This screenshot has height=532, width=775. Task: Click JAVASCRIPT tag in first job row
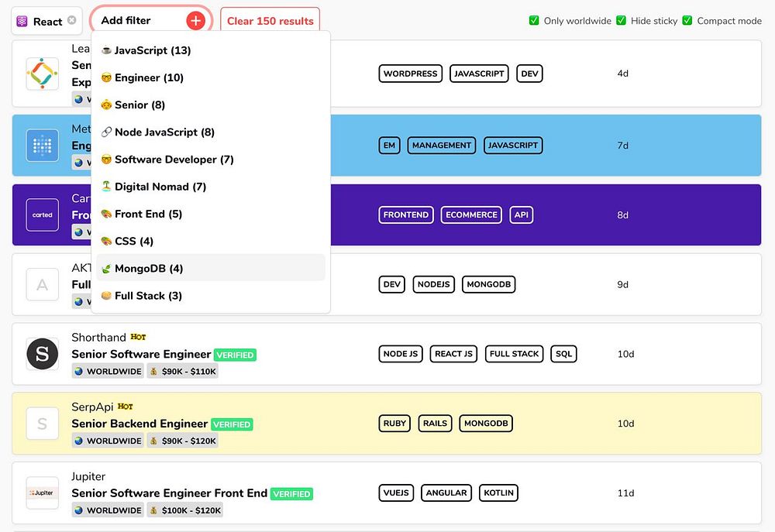pyautogui.click(x=479, y=74)
